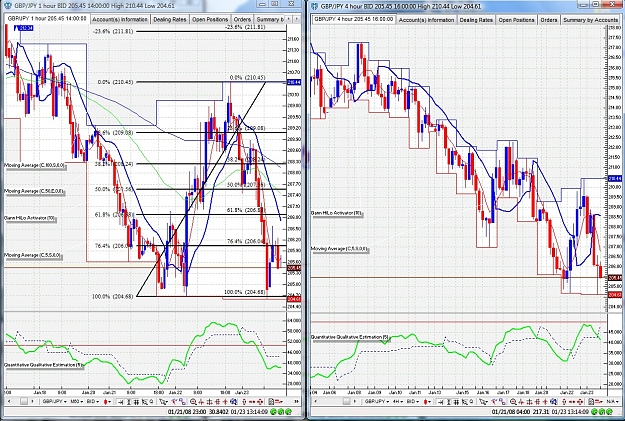Click the horizontal scrollbar thumb under the 1 hour chart
Screen dimensions: 625x421
coord(24,401)
